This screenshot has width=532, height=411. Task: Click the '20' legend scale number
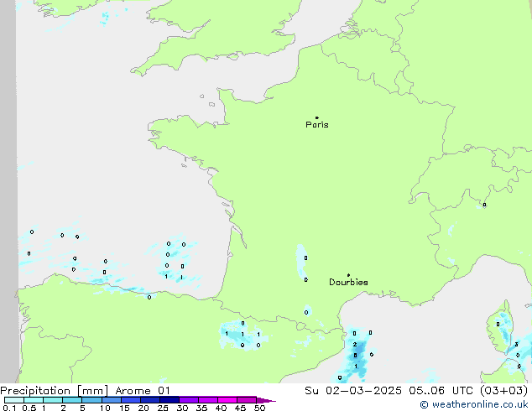coord(143,408)
